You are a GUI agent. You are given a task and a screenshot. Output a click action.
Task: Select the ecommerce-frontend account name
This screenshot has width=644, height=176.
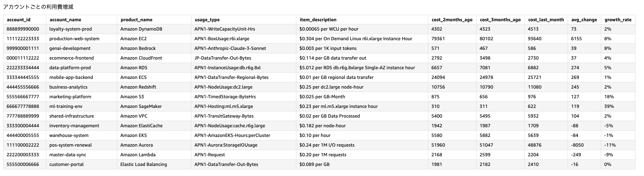(x=71, y=58)
